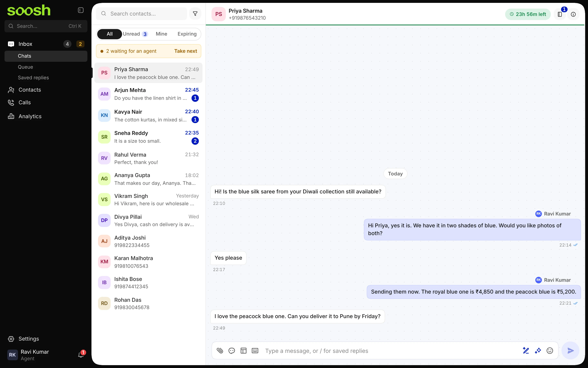
Task: Go to the Contacts page
Action: 46,90
